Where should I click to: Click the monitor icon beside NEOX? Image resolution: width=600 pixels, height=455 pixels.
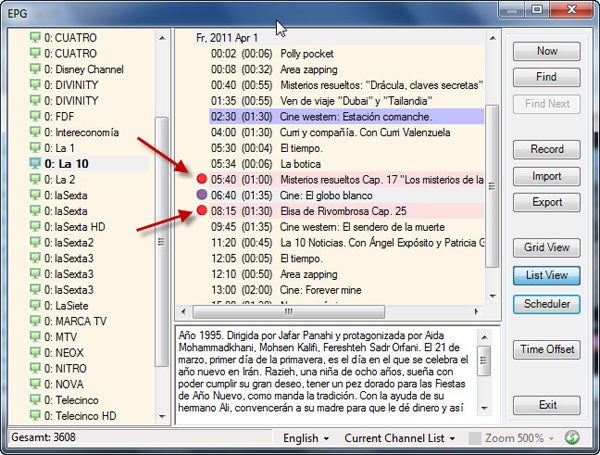point(35,352)
